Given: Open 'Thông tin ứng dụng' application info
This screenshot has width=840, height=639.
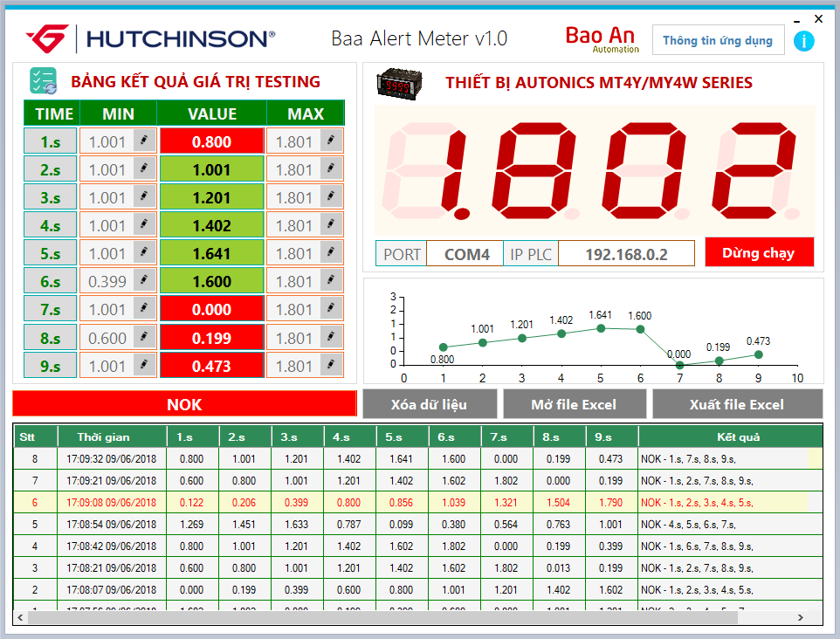Looking at the screenshot, I should click(718, 40).
